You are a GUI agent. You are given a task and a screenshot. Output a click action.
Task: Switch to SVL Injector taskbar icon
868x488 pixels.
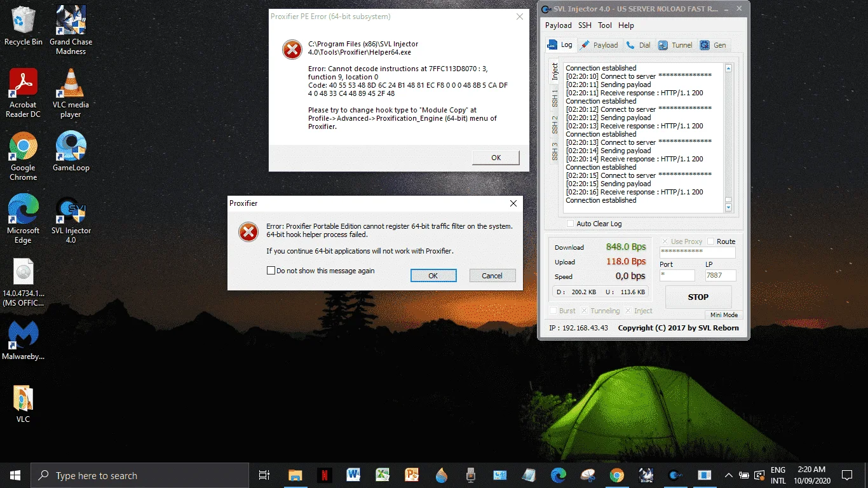675,475
